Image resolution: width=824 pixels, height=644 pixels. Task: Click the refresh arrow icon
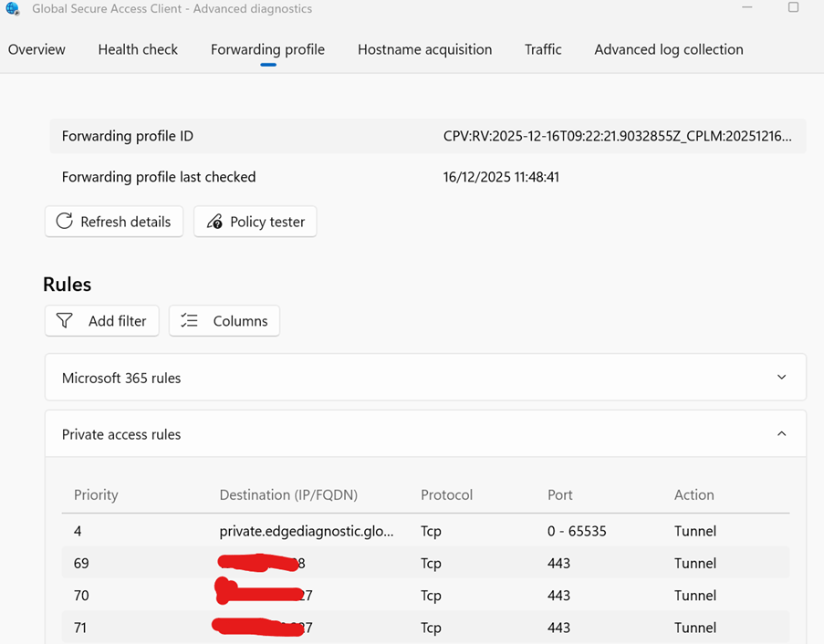pyautogui.click(x=65, y=222)
